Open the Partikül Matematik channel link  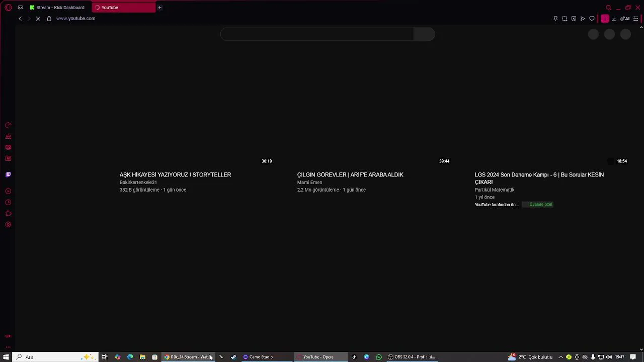coord(495,190)
